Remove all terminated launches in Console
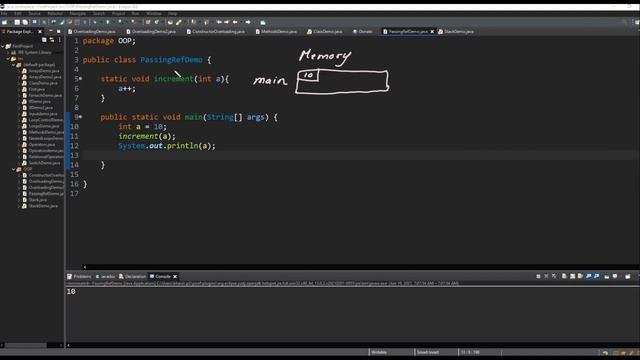640x360 pixels. 554,276
